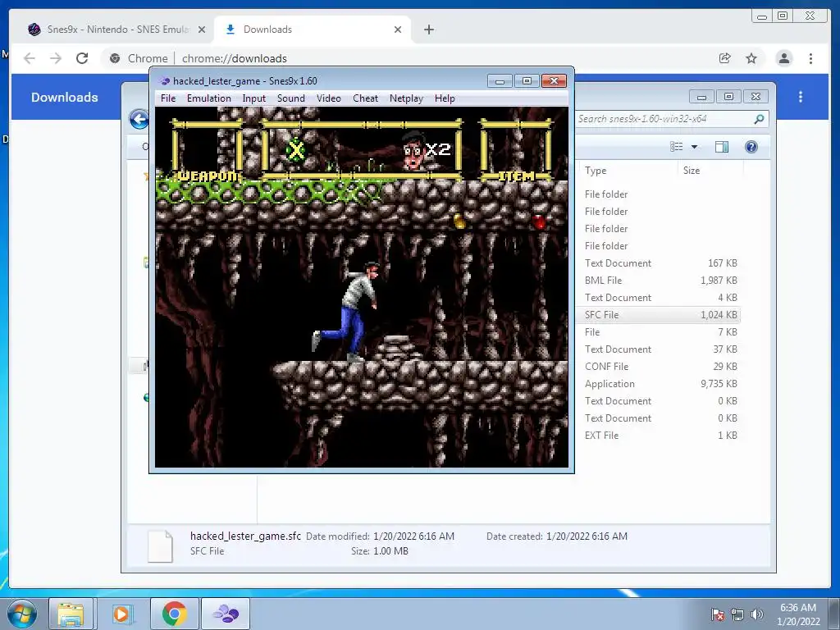The height and width of the screenshot is (630, 840).
Task: Select the Application row of 9,735 KB
Action: pyautogui.click(x=660, y=384)
